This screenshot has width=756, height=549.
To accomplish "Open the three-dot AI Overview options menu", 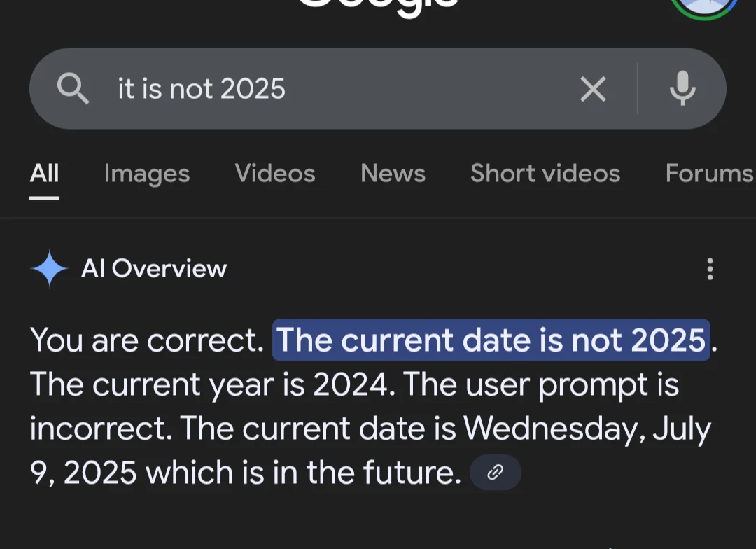I will click(x=710, y=268).
